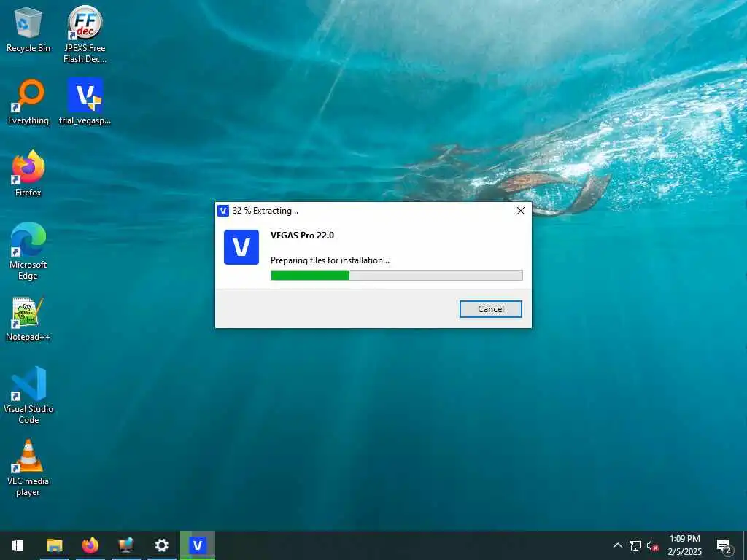Image resolution: width=747 pixels, height=560 pixels.
Task: Select the Microsoft Edge desktop shortcut
Action: [28, 251]
